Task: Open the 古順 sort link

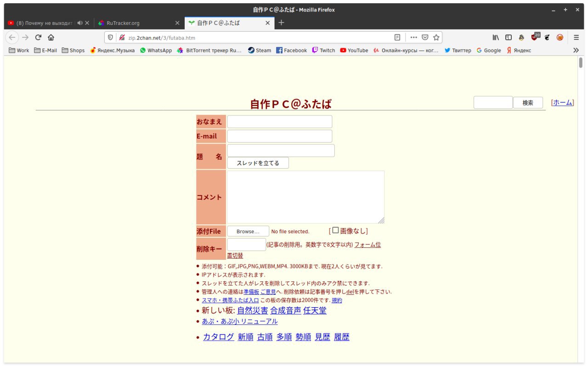Action: [265, 337]
